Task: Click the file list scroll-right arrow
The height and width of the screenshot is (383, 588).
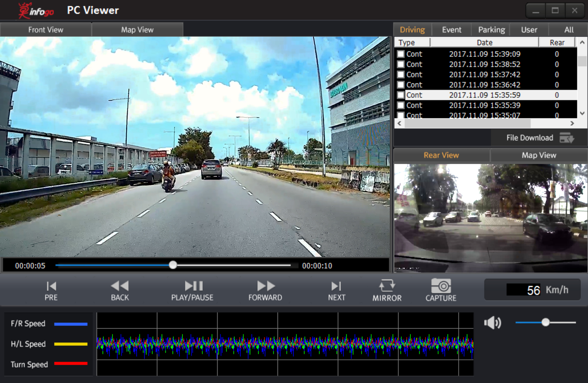Action: pos(572,123)
